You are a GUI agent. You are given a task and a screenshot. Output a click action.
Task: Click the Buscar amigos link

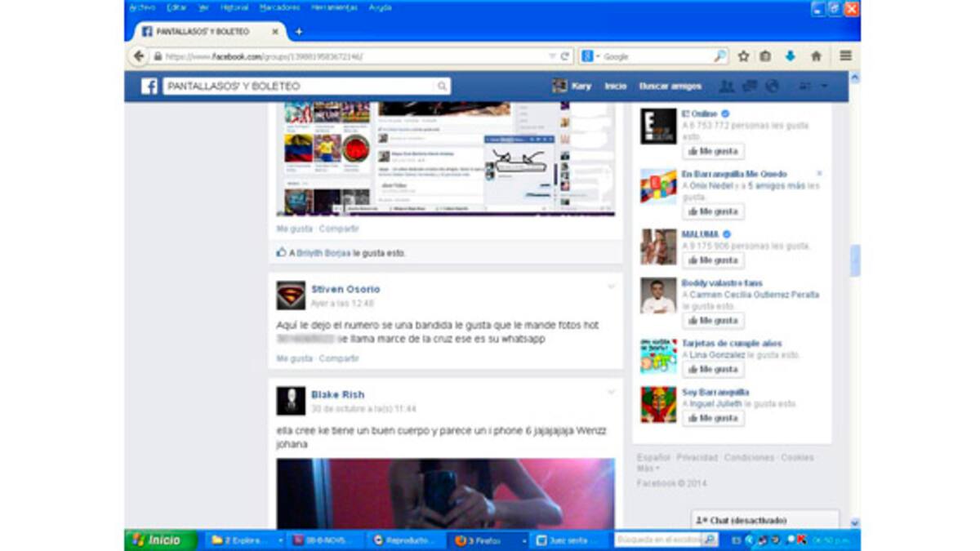[670, 87]
